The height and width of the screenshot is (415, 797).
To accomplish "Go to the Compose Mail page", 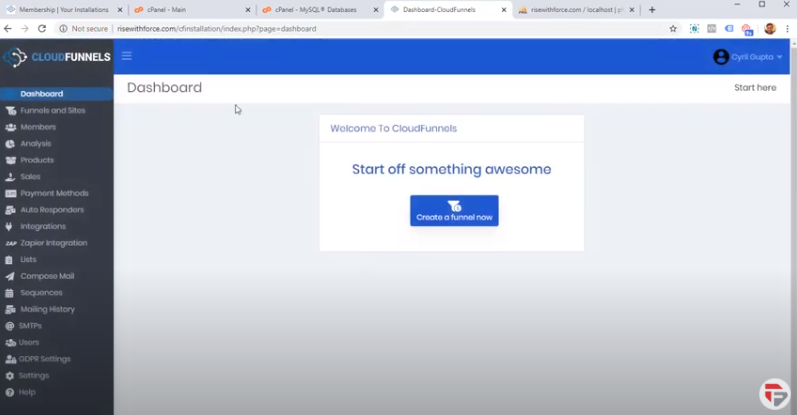I will coord(47,276).
